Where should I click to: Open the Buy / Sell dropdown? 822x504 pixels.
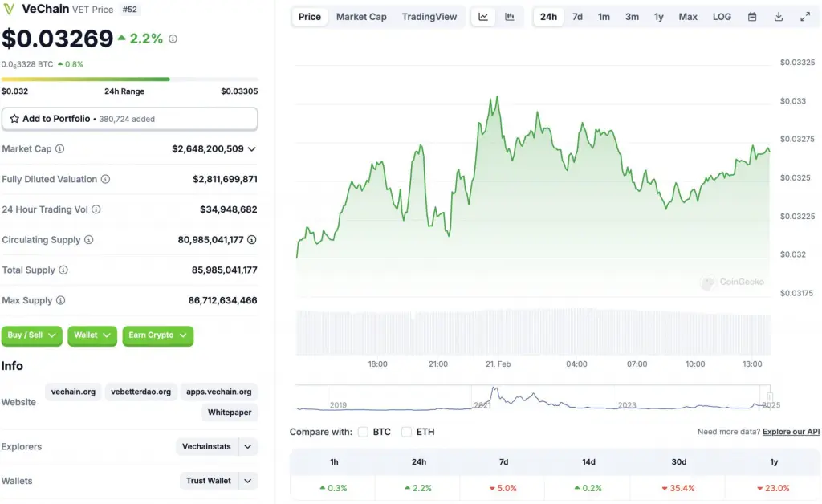pyautogui.click(x=32, y=335)
